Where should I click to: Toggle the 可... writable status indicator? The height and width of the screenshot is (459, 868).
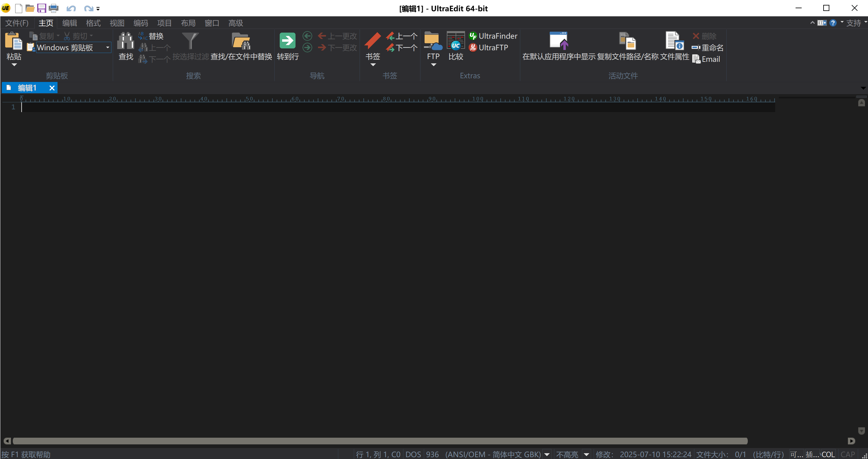[796, 454]
